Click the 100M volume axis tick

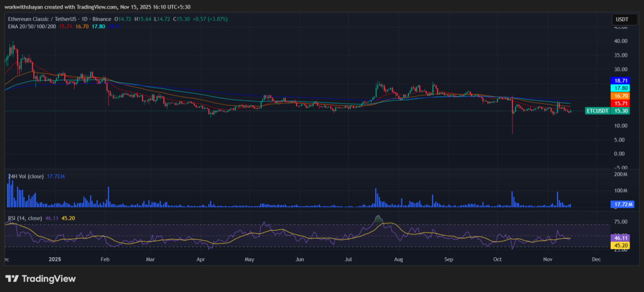pos(621,190)
